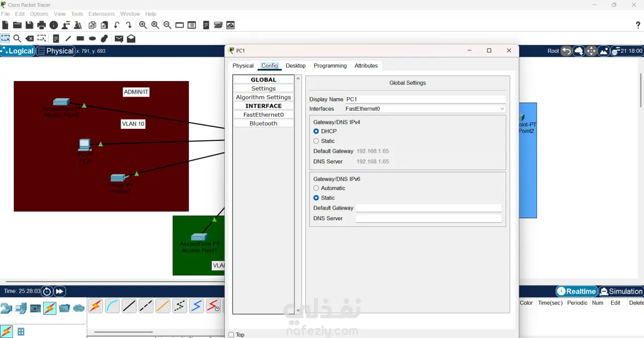This screenshot has height=338, width=644.
Task: Click the ADMIN/IT label
Action: pyautogui.click(x=136, y=92)
